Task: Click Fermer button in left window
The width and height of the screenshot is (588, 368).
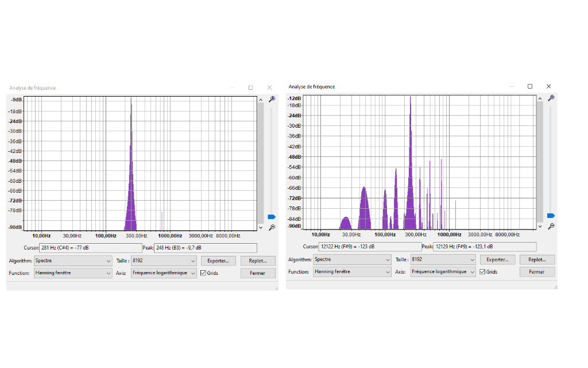Action: tap(258, 273)
